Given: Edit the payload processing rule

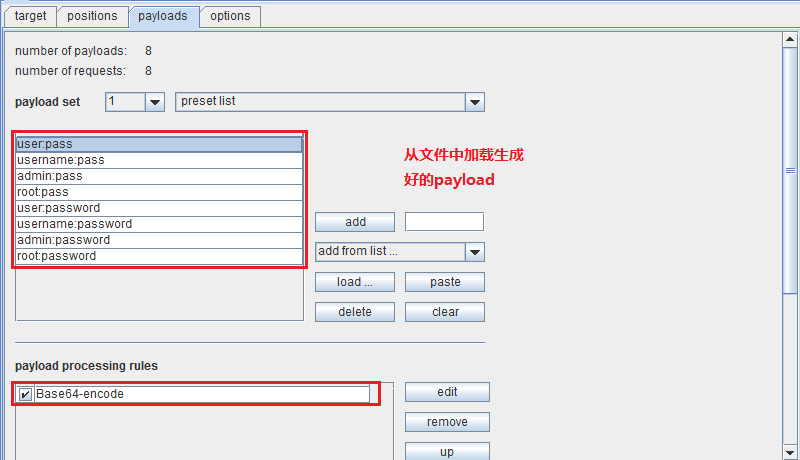Looking at the screenshot, I should pos(447,392).
